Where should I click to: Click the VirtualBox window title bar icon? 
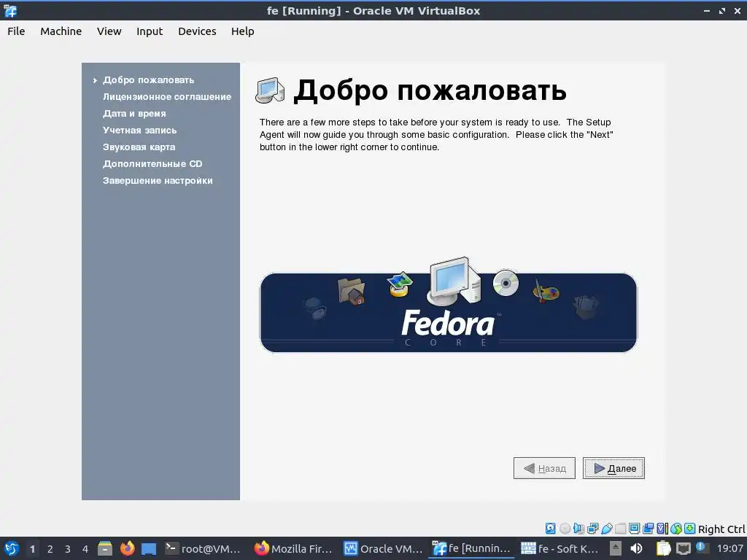click(10, 10)
